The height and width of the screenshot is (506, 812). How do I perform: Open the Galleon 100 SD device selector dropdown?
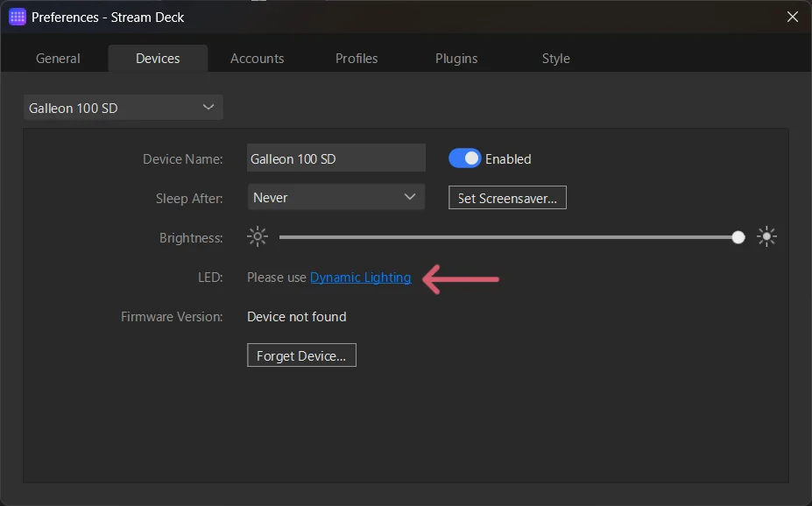tap(124, 108)
